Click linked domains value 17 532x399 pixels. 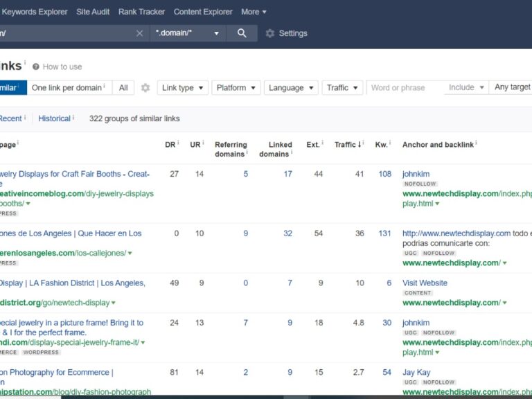pyautogui.click(x=287, y=174)
